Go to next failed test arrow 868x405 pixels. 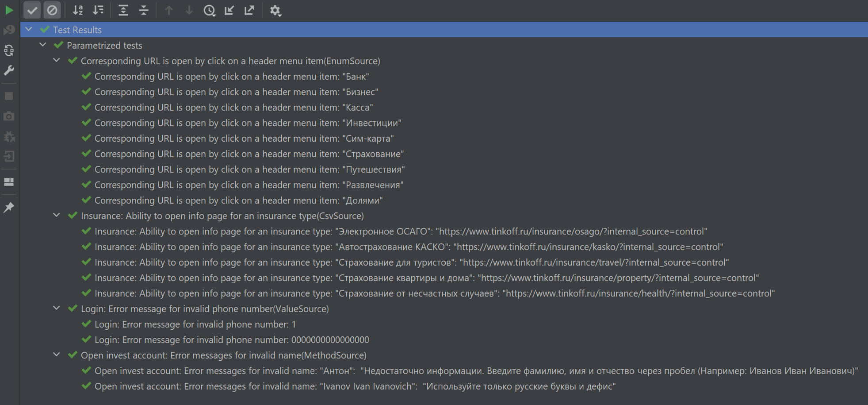point(189,10)
